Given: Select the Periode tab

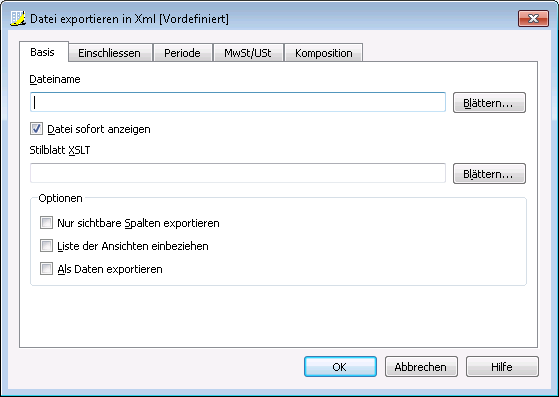Looking at the screenshot, I should pos(183,53).
